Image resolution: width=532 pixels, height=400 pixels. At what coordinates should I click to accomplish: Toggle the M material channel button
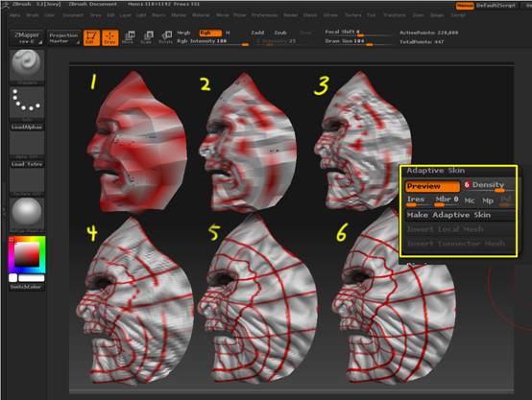228,33
